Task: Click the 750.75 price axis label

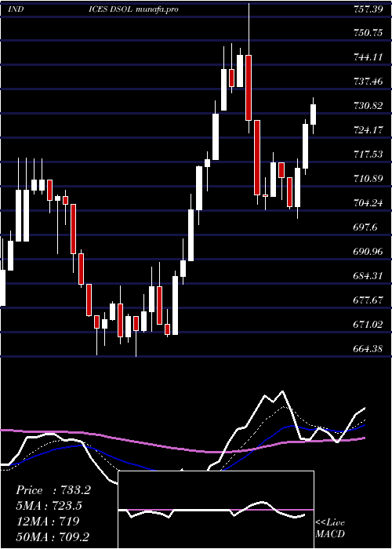Action: [x=366, y=33]
